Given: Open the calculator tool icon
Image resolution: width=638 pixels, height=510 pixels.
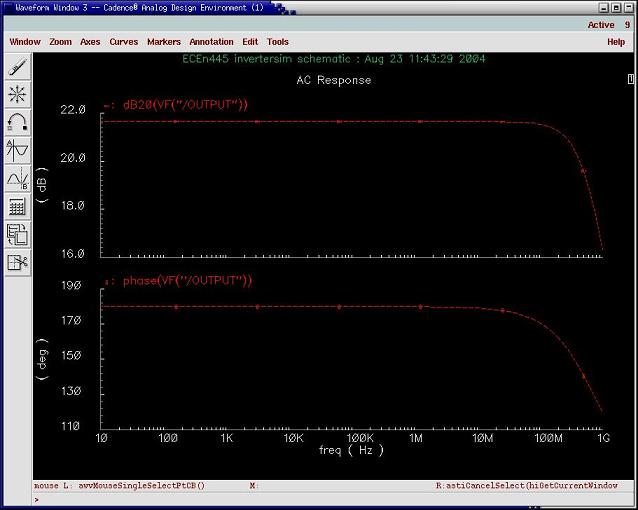Looking at the screenshot, I should pos(17,207).
